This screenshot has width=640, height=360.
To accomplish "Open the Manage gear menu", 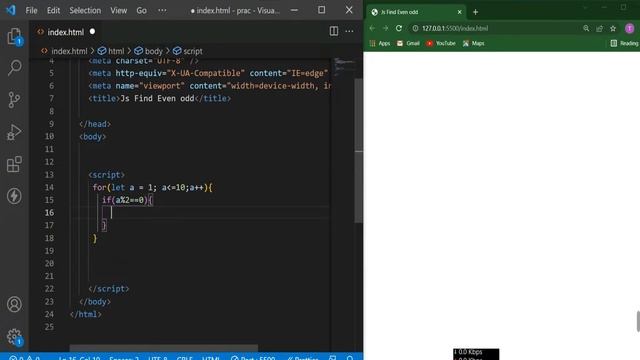I will 14,337.
